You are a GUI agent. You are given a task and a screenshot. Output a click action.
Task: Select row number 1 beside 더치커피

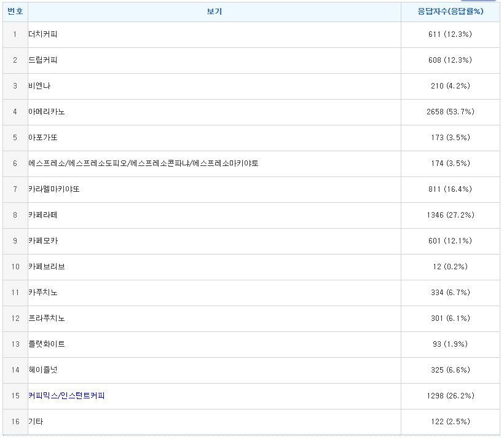coord(15,34)
